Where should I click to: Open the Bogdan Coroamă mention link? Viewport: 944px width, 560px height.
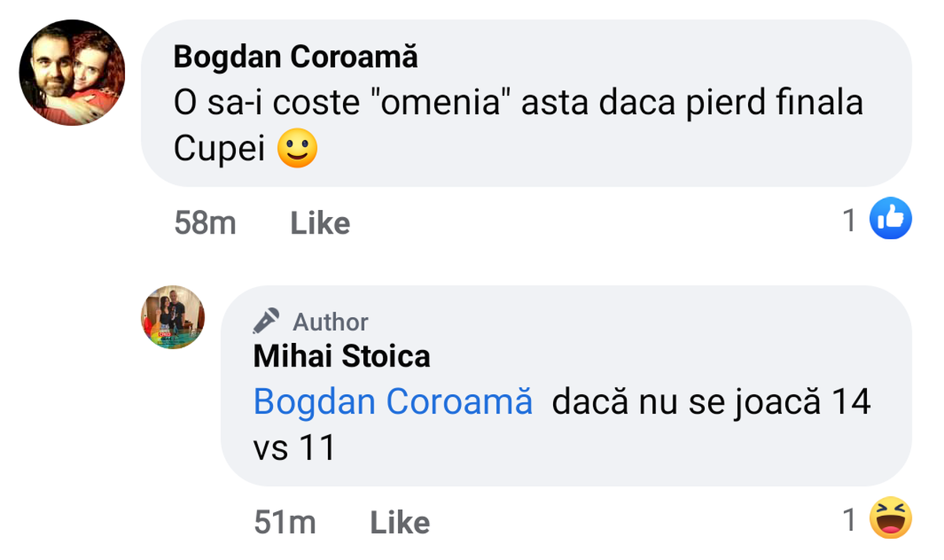click(x=392, y=401)
